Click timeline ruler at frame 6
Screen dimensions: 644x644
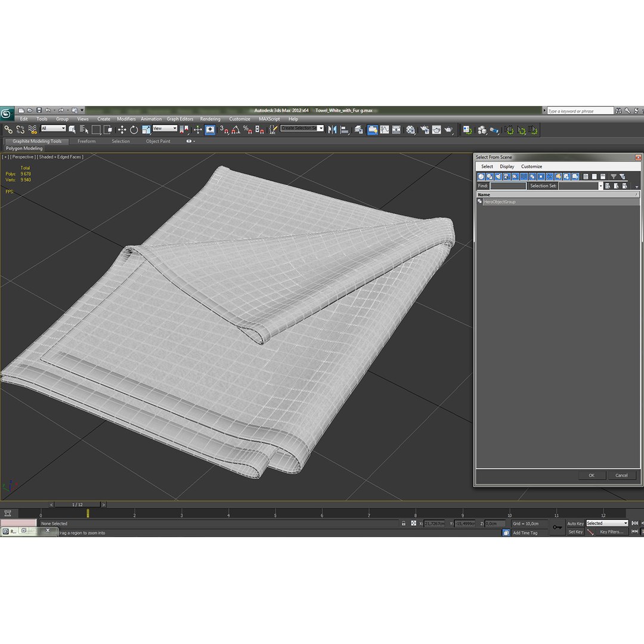coord(322,514)
